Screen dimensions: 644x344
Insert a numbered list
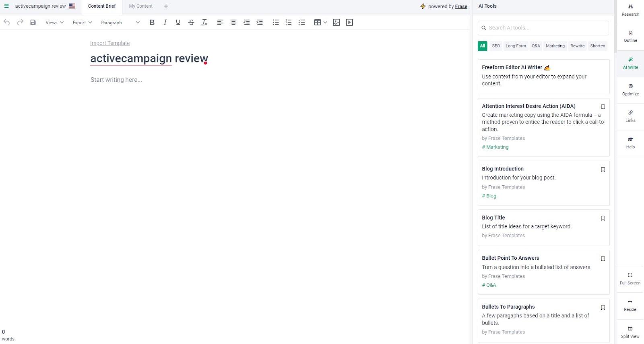pos(289,23)
